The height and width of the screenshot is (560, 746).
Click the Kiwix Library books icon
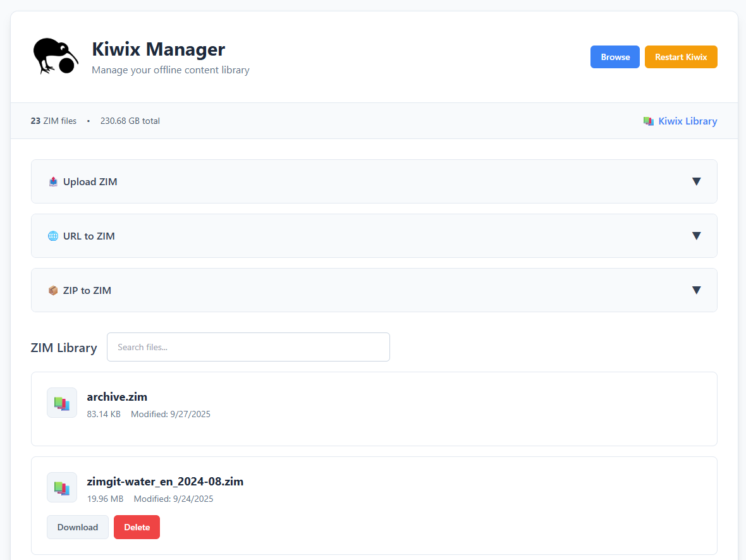pyautogui.click(x=649, y=121)
